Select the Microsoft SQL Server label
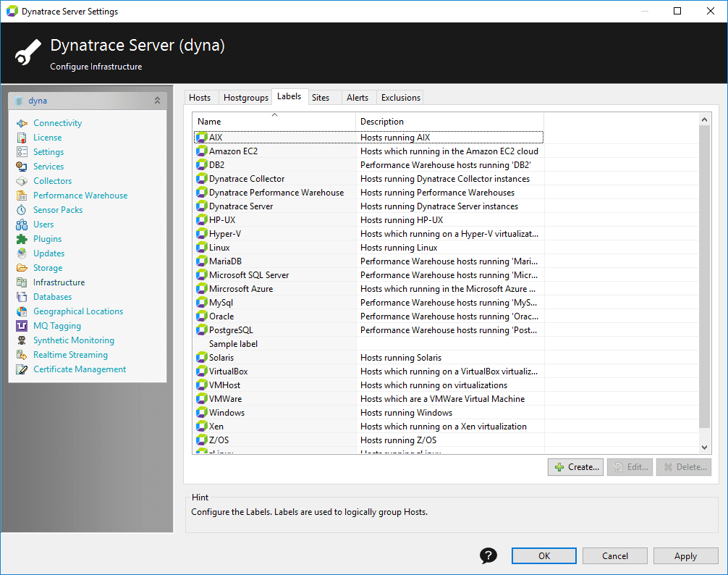Screen dimensions: 728x575 [x=368, y=275]
